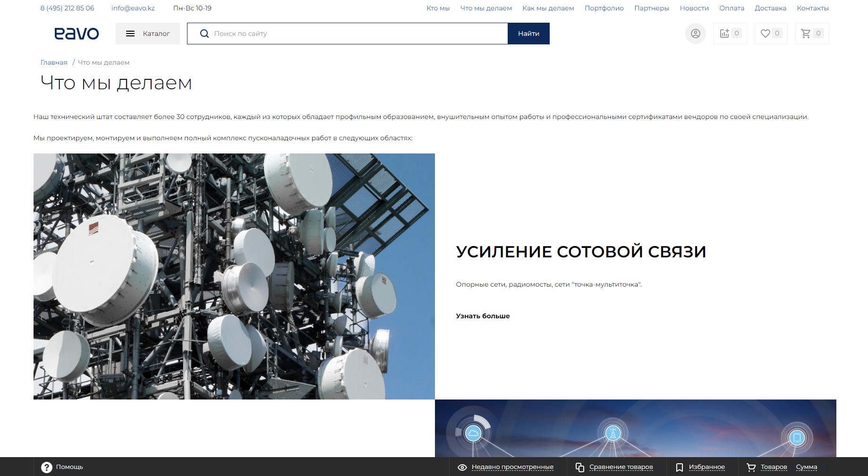
Task: Click the antenna tower image
Action: pos(234,276)
